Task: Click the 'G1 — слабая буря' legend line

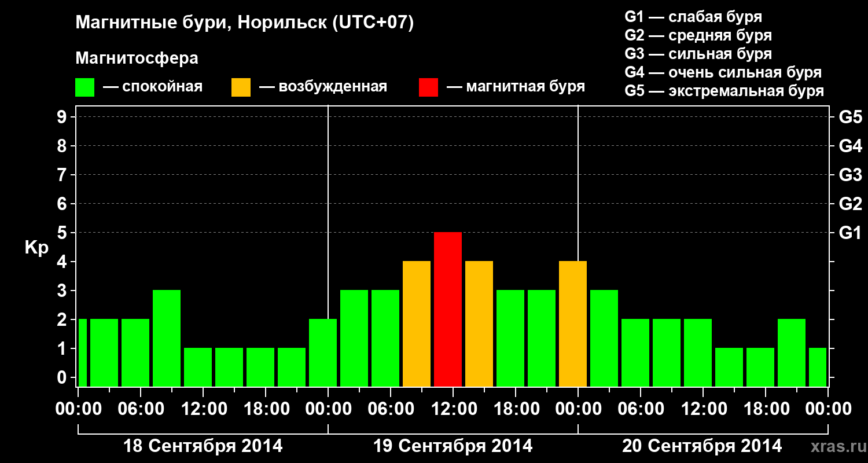Action: (693, 16)
